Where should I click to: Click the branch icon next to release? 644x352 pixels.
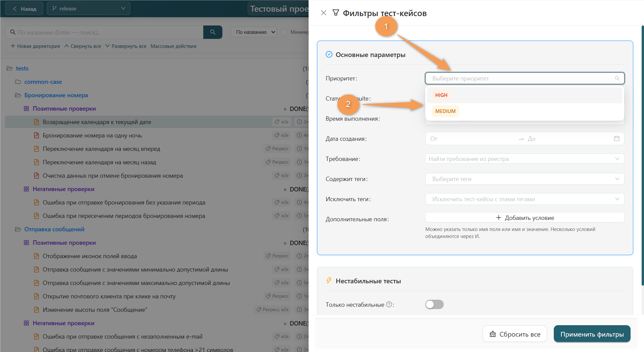(x=54, y=8)
